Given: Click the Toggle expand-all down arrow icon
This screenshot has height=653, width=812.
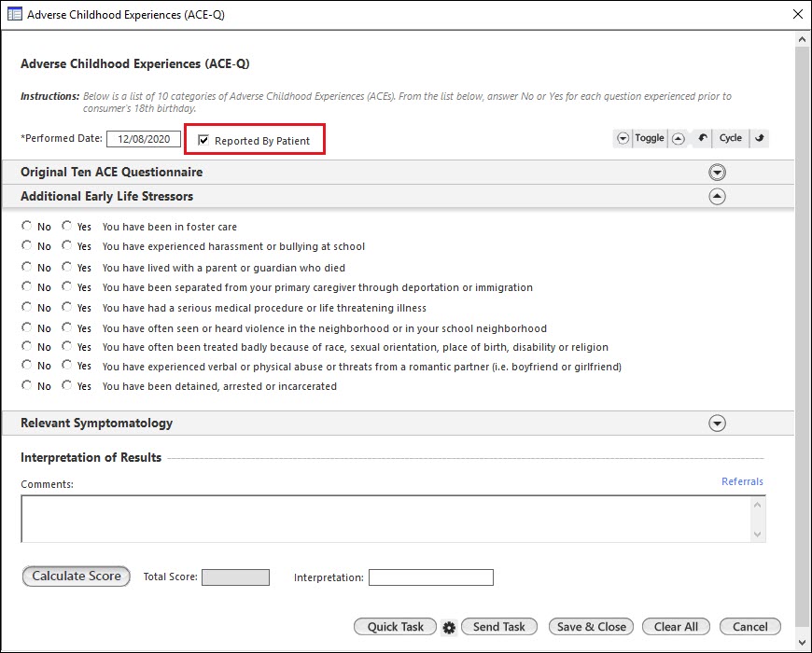Looking at the screenshot, I should [623, 138].
